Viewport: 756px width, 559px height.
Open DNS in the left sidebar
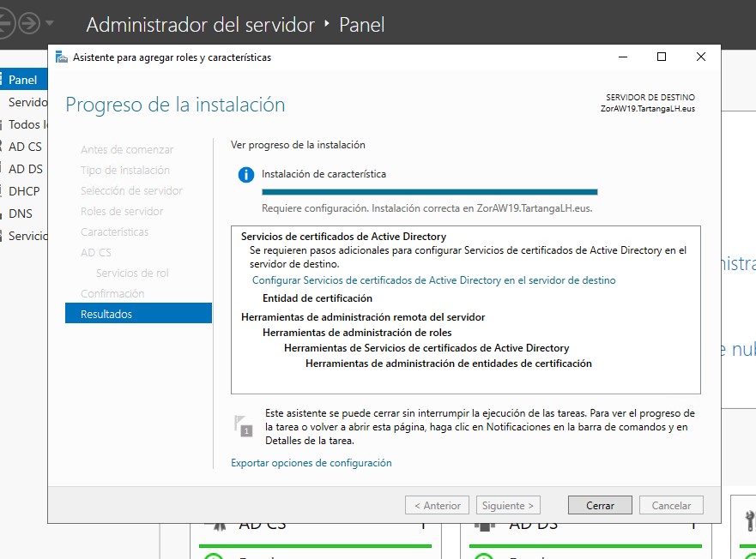(x=24, y=213)
